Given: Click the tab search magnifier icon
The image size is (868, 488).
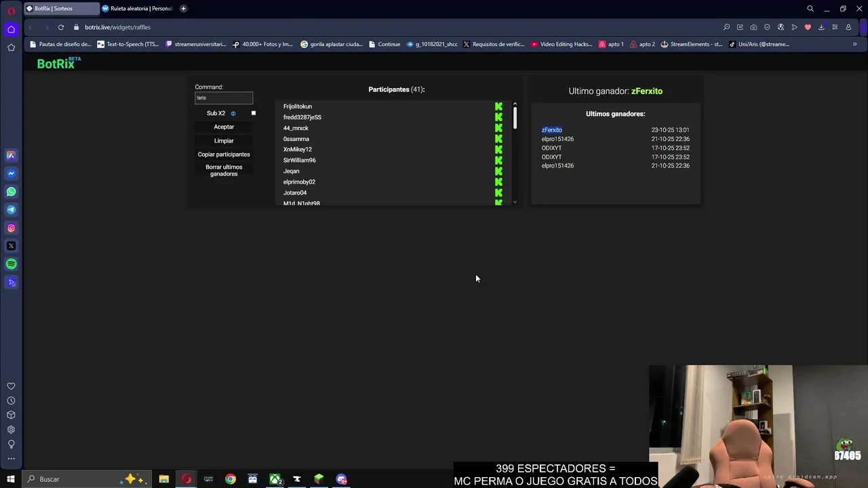Looking at the screenshot, I should [810, 9].
